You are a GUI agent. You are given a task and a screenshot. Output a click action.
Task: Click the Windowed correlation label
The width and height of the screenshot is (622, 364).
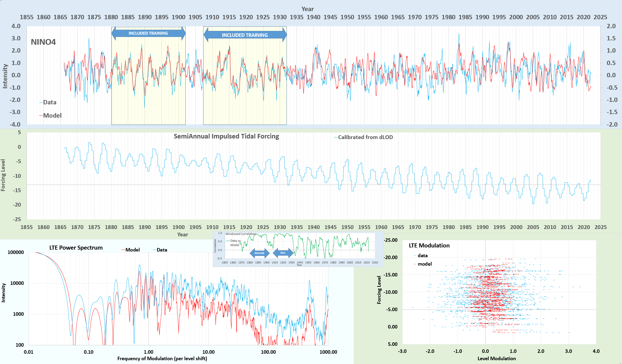(240, 234)
